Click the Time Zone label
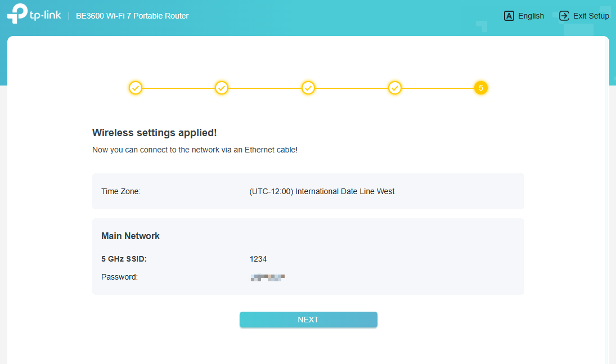The height and width of the screenshot is (364, 616). point(120,191)
